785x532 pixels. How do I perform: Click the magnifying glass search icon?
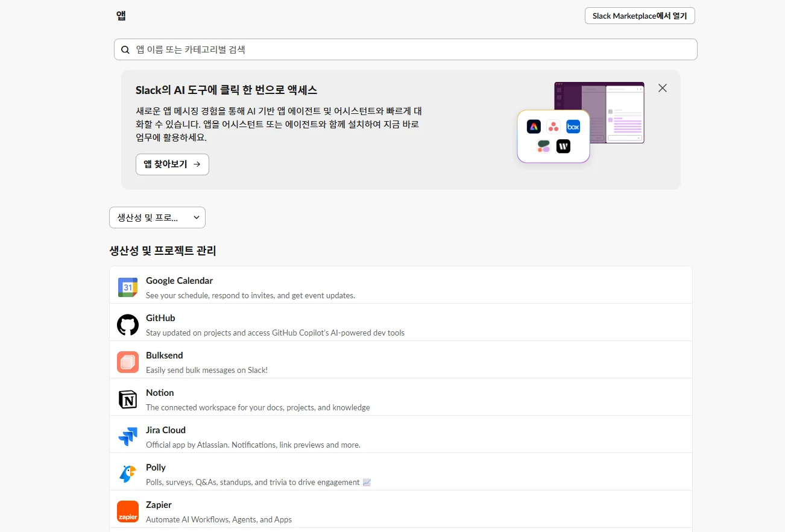click(125, 49)
